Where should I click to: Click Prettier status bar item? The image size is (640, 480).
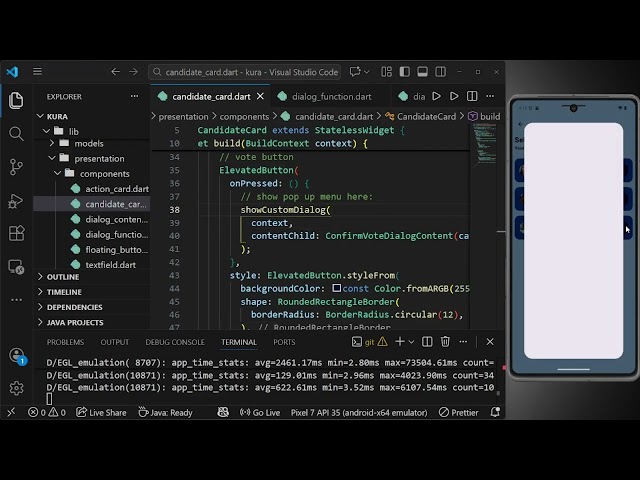coord(458,413)
